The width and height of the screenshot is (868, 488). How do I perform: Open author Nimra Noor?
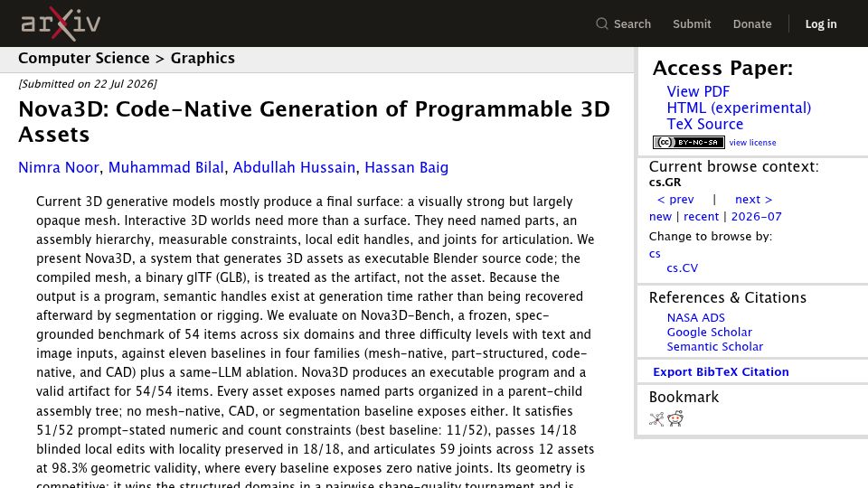(x=59, y=167)
